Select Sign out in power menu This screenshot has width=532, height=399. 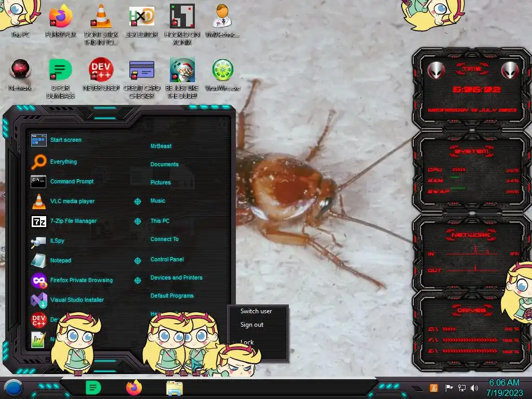[x=252, y=325]
